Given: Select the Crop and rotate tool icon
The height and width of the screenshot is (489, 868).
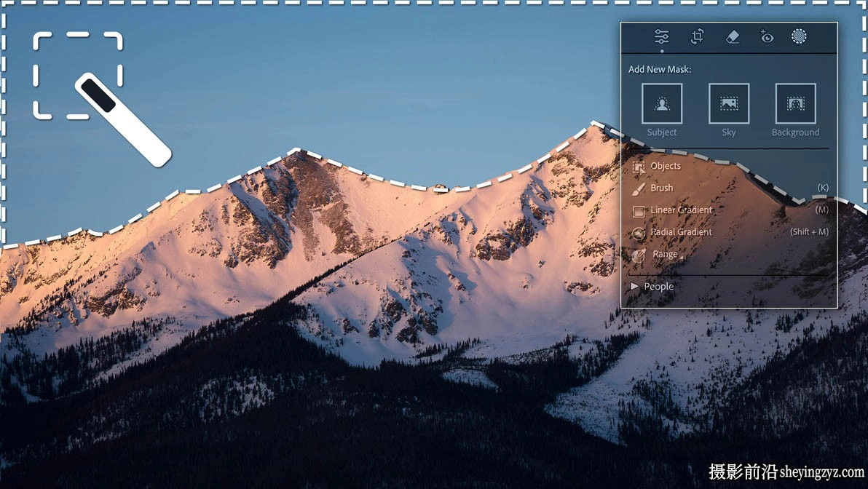Looking at the screenshot, I should [x=697, y=36].
